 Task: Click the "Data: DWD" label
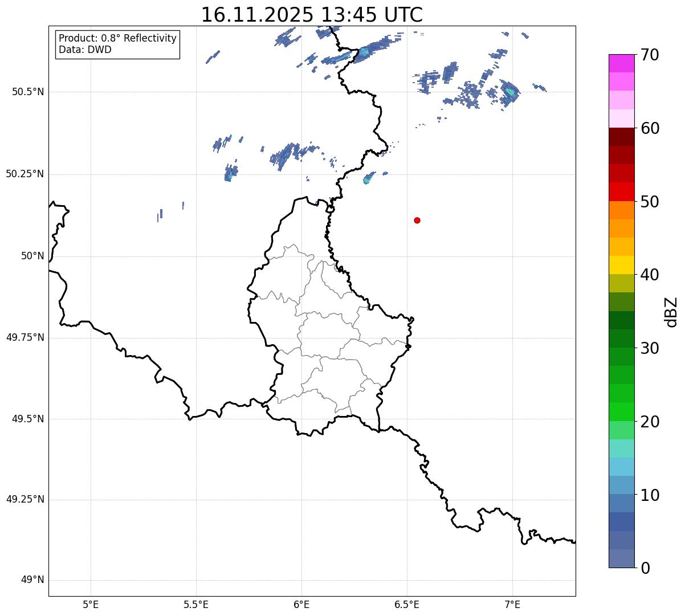(x=85, y=50)
